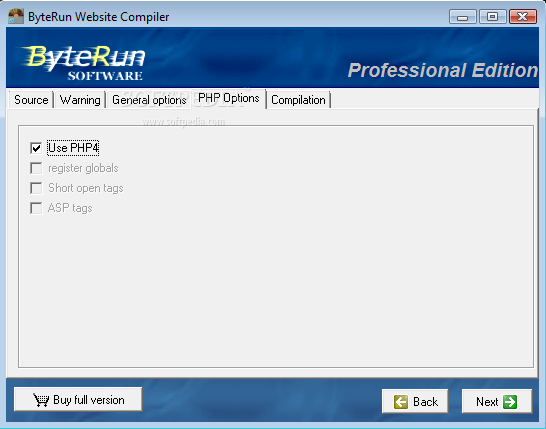Toggle the register globals checkbox
This screenshot has height=429, width=546.
pyautogui.click(x=36, y=168)
